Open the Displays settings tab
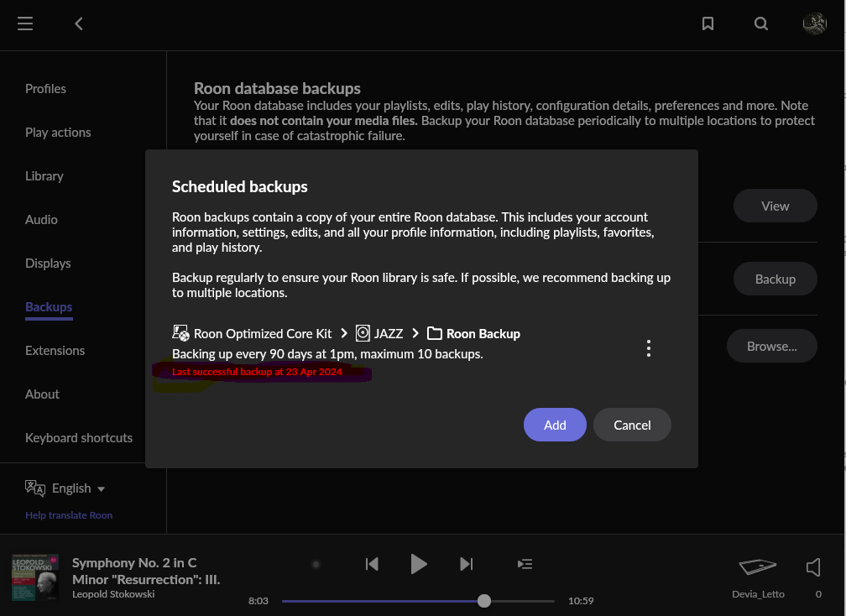 tap(48, 264)
